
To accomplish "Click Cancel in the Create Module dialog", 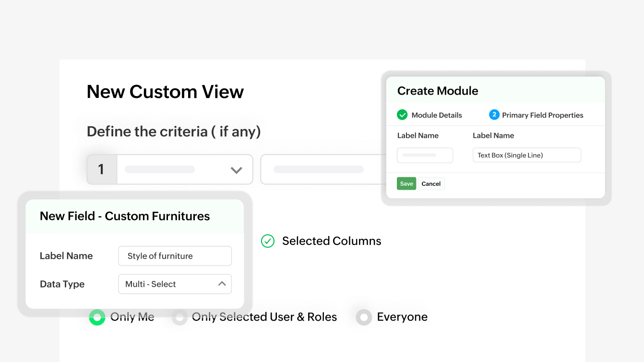I will 431,183.
